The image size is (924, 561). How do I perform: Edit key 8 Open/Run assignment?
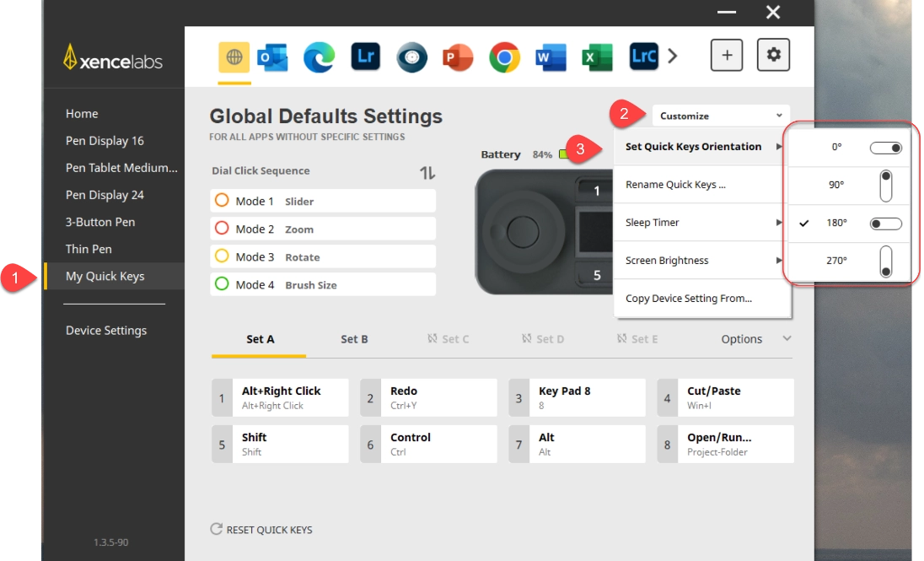point(725,445)
